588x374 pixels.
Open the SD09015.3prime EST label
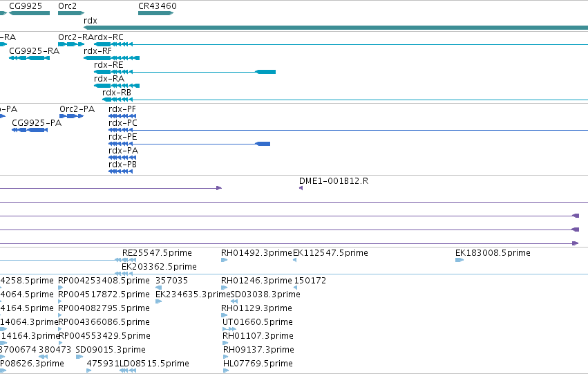pos(111,350)
